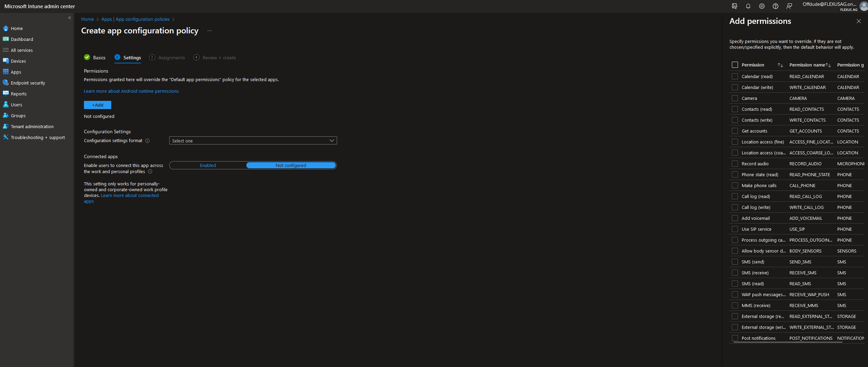The width and height of the screenshot is (868, 367).
Task: Switch to the Basics tab
Action: click(x=99, y=57)
